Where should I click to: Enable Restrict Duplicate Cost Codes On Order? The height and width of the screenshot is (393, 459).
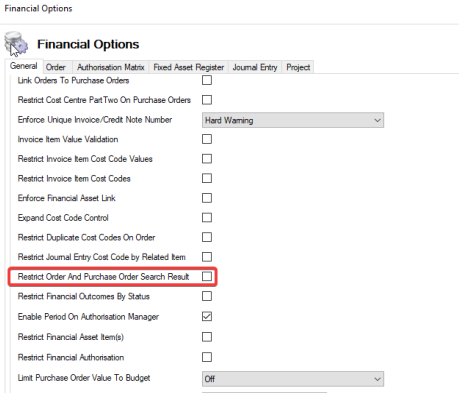[x=207, y=237]
